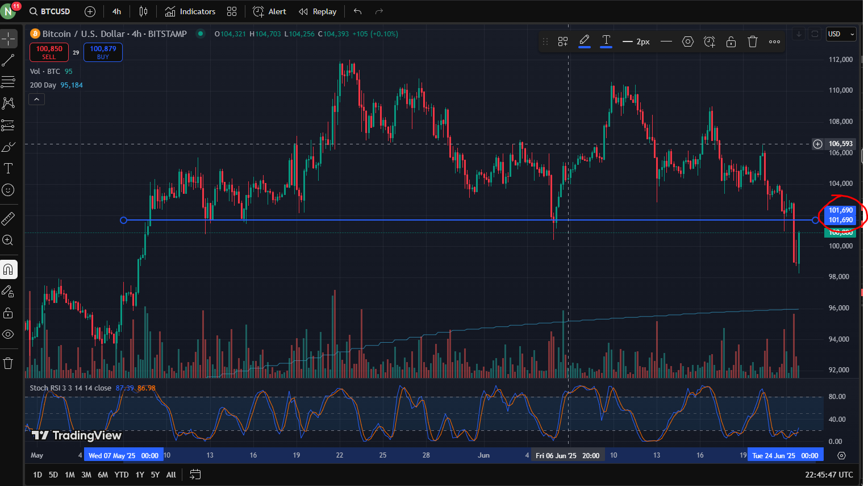Collapse the indicator legend chevron
This screenshot has width=868, height=486.
(x=36, y=99)
